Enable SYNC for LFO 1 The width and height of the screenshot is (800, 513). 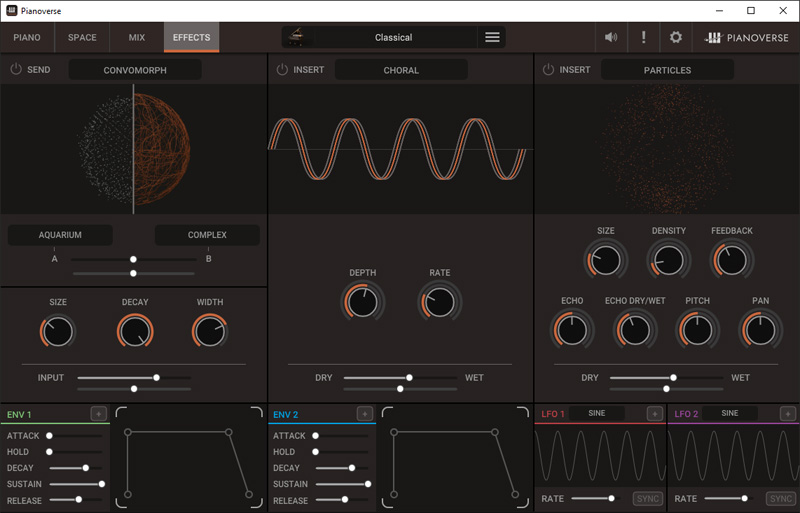coord(646,498)
